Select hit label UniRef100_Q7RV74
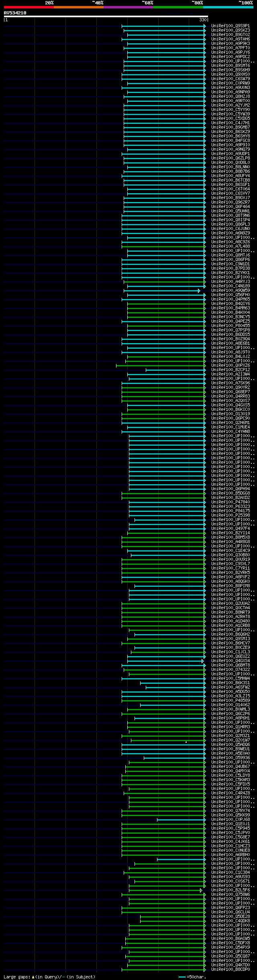 pyautogui.click(x=230, y=810)
